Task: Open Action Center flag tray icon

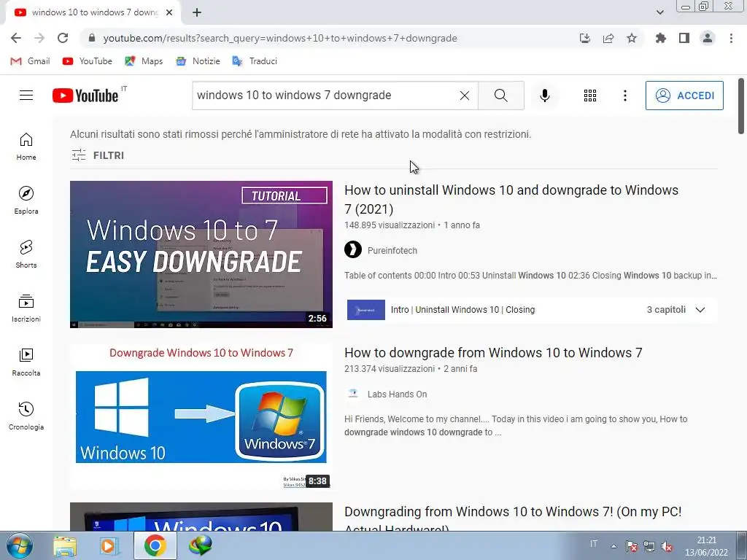Action: pyautogui.click(x=631, y=547)
